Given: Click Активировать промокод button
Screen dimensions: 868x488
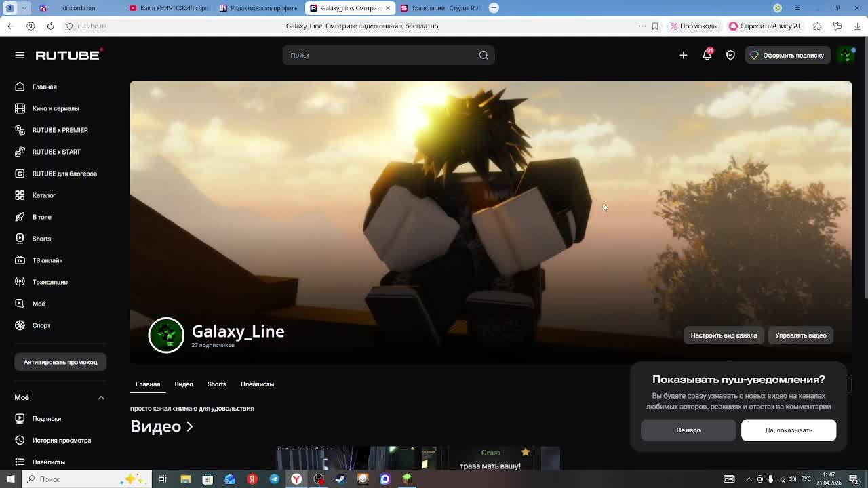Looking at the screenshot, I should pyautogui.click(x=60, y=362).
